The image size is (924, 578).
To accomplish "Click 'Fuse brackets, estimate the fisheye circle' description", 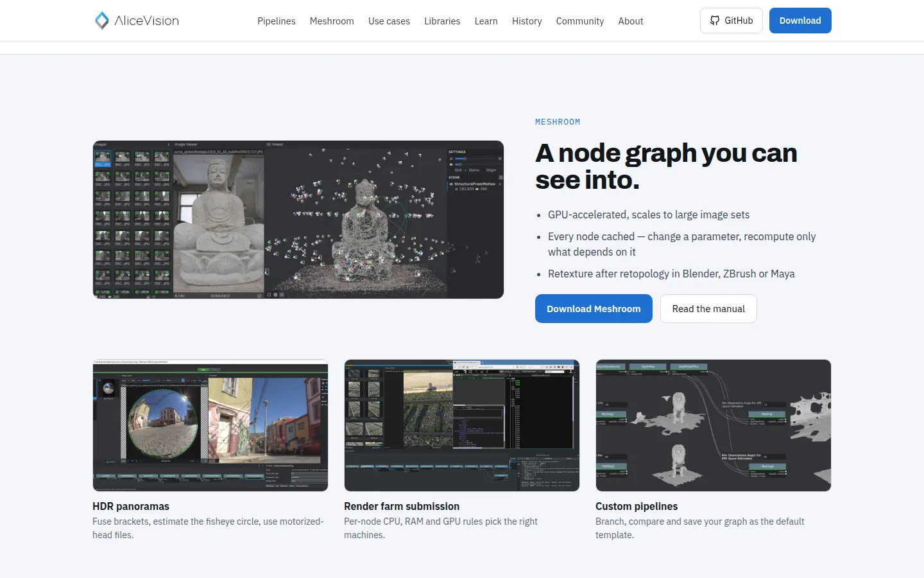I will pyautogui.click(x=208, y=528).
